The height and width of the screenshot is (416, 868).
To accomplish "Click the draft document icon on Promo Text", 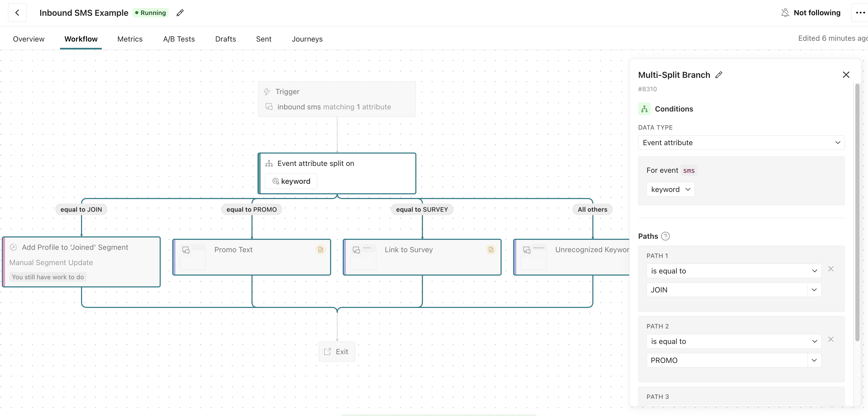I will 320,250.
